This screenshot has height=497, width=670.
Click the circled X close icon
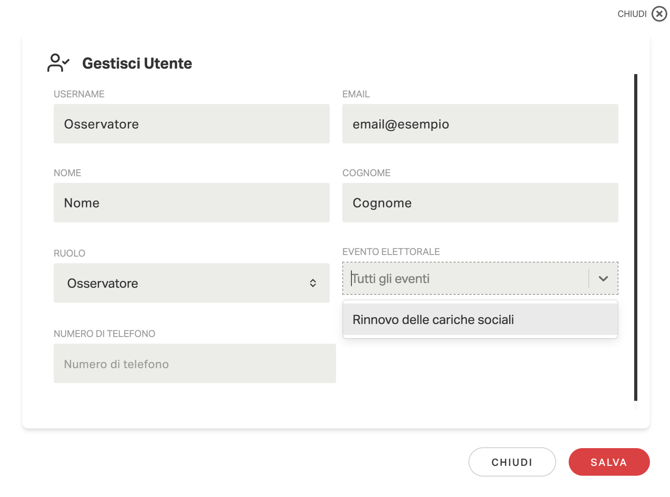pyautogui.click(x=659, y=14)
